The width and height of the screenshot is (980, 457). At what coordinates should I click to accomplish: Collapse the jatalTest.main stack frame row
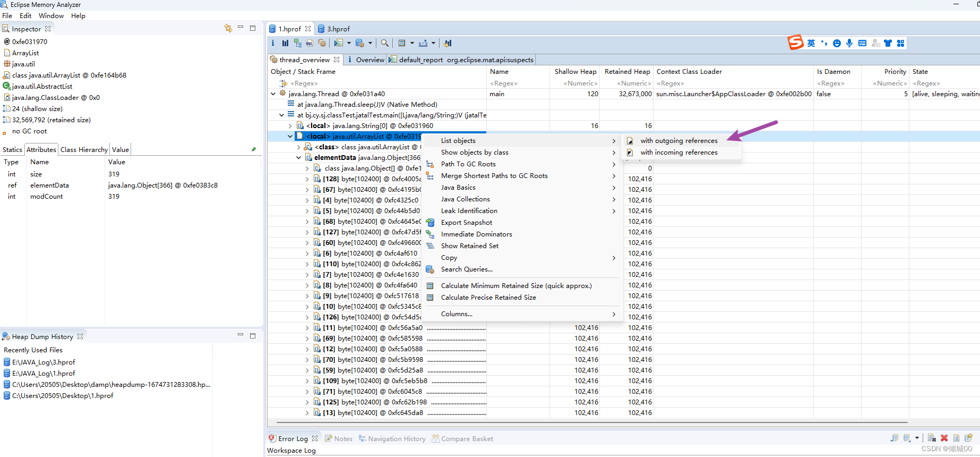tap(281, 115)
